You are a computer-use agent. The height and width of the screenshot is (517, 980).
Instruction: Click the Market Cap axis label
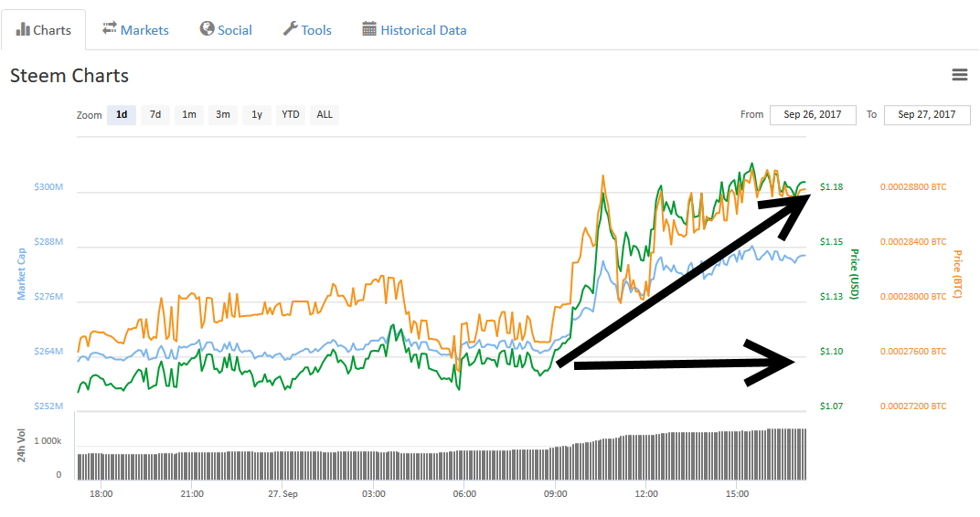[x=21, y=274]
